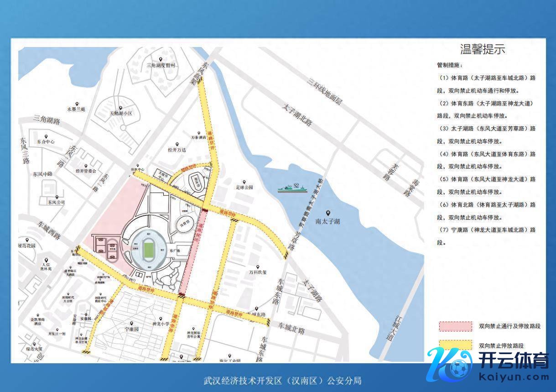Screen dimensions: 556x392
Task: Click the 温馨提示 heading
Action: 482,49
